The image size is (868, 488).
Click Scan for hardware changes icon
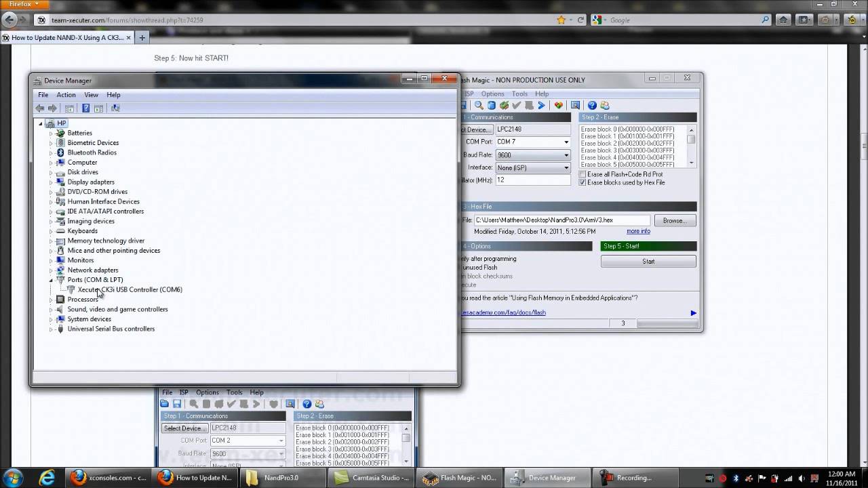[x=115, y=108]
